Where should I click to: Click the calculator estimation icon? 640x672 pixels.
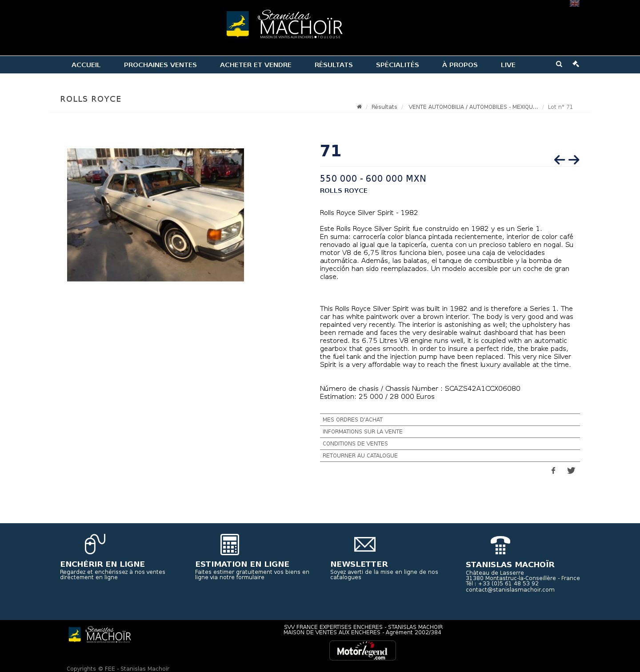click(230, 545)
